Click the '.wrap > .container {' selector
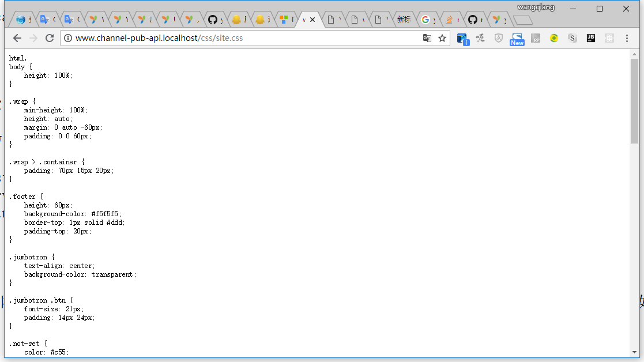Viewport: 644px width, 362px height. point(46,162)
